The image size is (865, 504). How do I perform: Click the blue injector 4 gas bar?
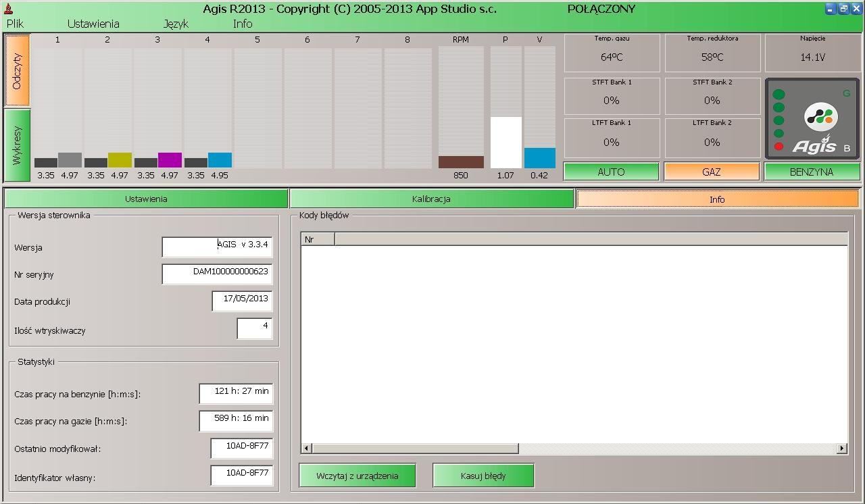[x=220, y=160]
